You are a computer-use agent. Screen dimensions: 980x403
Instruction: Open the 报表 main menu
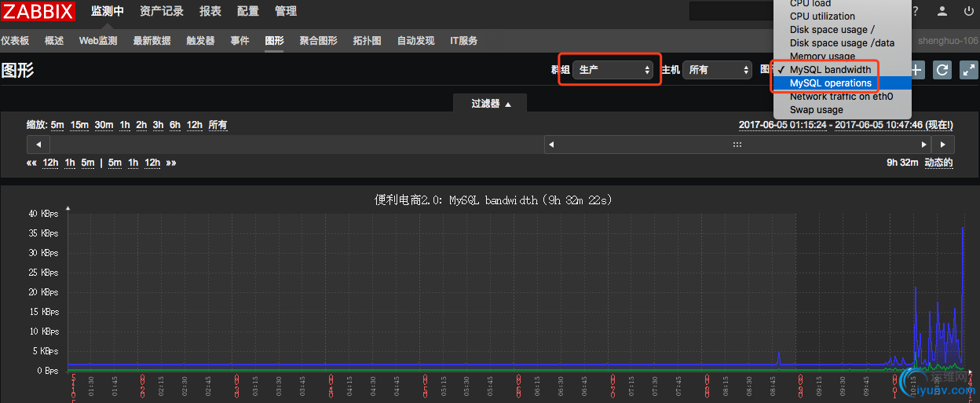210,11
